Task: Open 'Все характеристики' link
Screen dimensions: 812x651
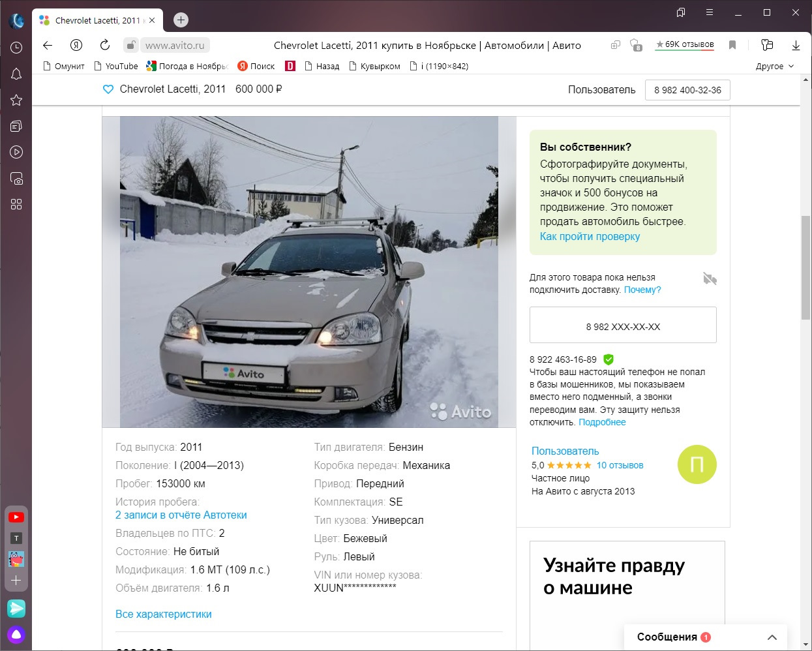Action: tap(163, 614)
